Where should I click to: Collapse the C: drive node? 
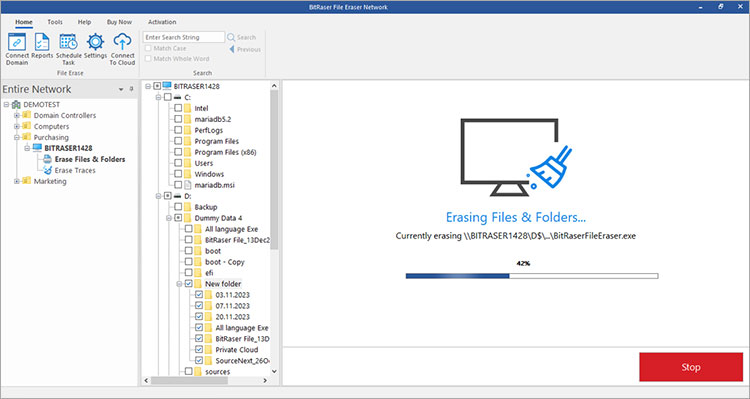point(158,97)
